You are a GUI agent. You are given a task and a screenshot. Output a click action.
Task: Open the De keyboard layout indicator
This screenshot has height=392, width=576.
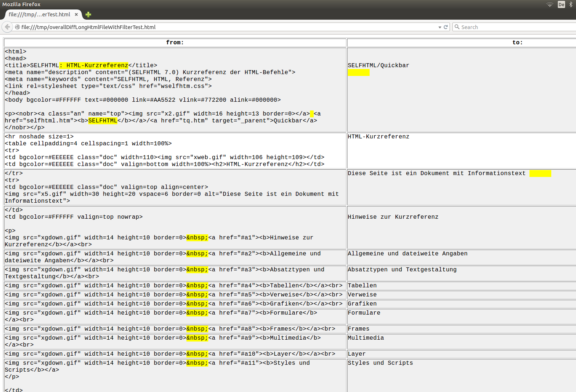coord(561,4)
